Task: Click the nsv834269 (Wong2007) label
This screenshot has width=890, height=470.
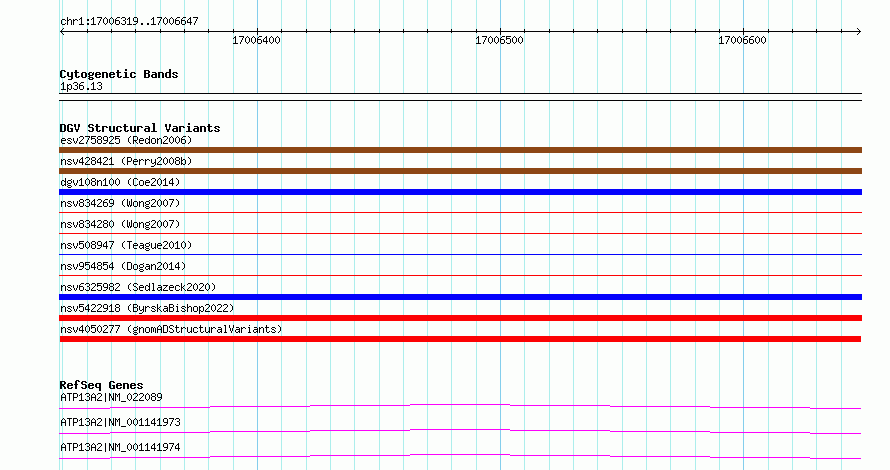Action: pos(120,203)
